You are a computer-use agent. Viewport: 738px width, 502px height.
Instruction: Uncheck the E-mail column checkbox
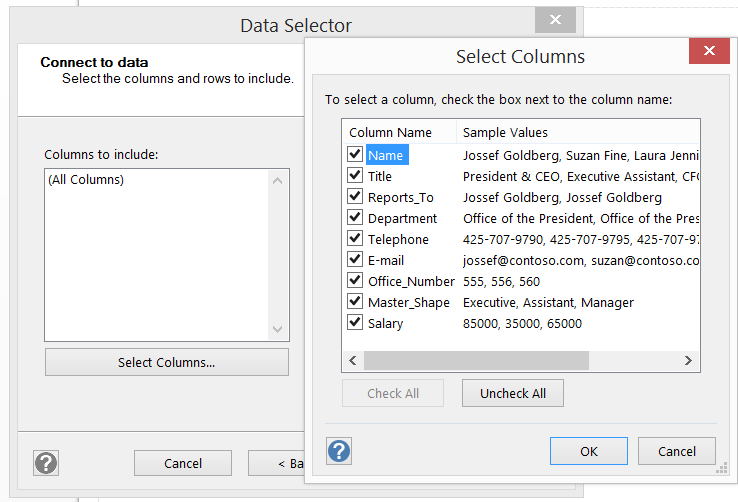355,260
